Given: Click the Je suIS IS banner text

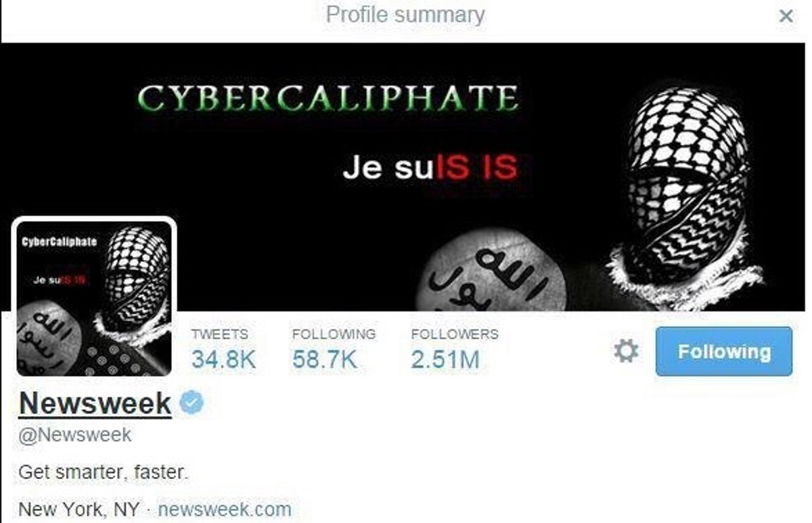Looking at the screenshot, I should (430, 168).
